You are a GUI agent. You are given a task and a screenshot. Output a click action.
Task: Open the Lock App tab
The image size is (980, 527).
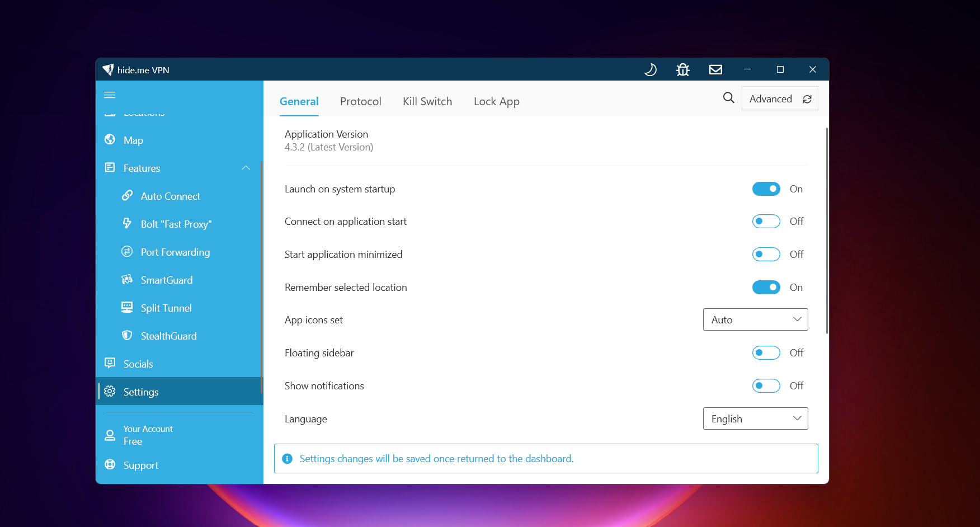click(x=497, y=101)
